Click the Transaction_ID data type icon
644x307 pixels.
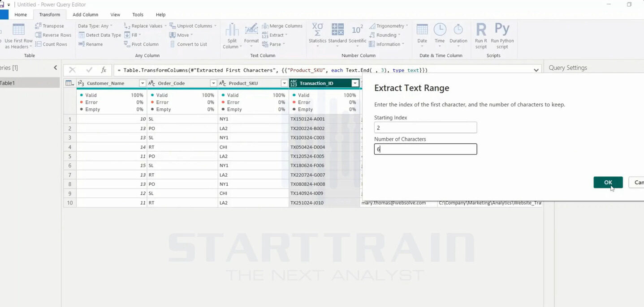point(294,83)
